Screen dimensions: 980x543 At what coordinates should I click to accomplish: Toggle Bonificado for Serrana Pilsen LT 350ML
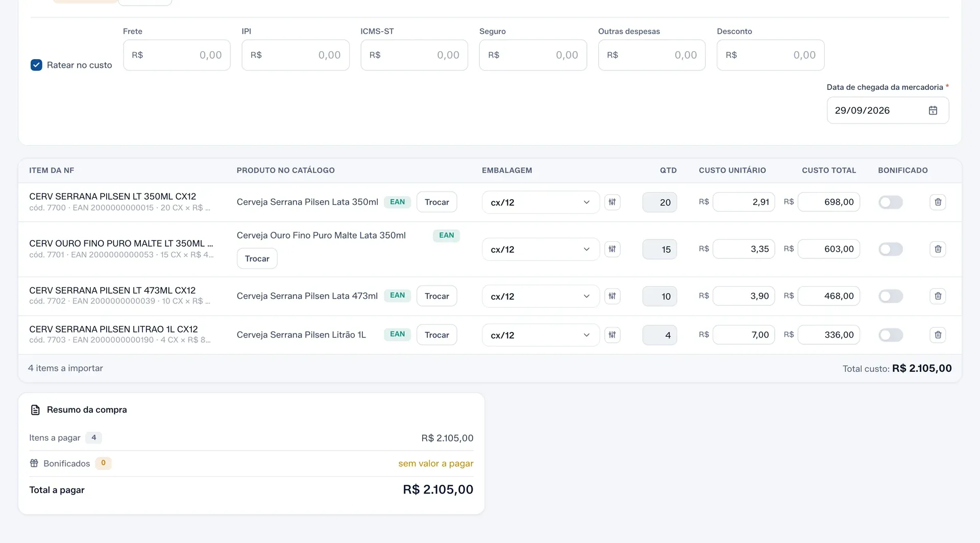pyautogui.click(x=891, y=202)
